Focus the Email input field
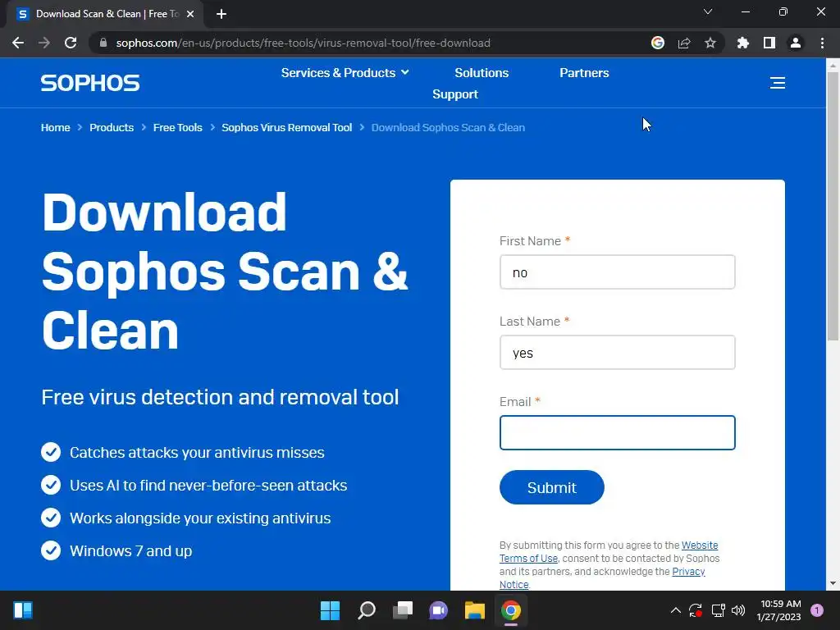This screenshot has height=630, width=840. 617,433
